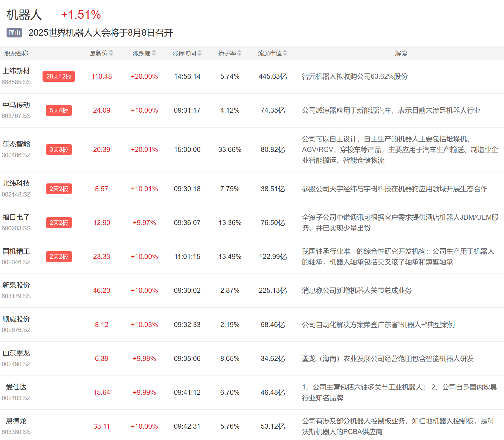This screenshot has height=440, width=504.
Task: Sort the table by 涨停时间 arrows
Action: [200, 53]
